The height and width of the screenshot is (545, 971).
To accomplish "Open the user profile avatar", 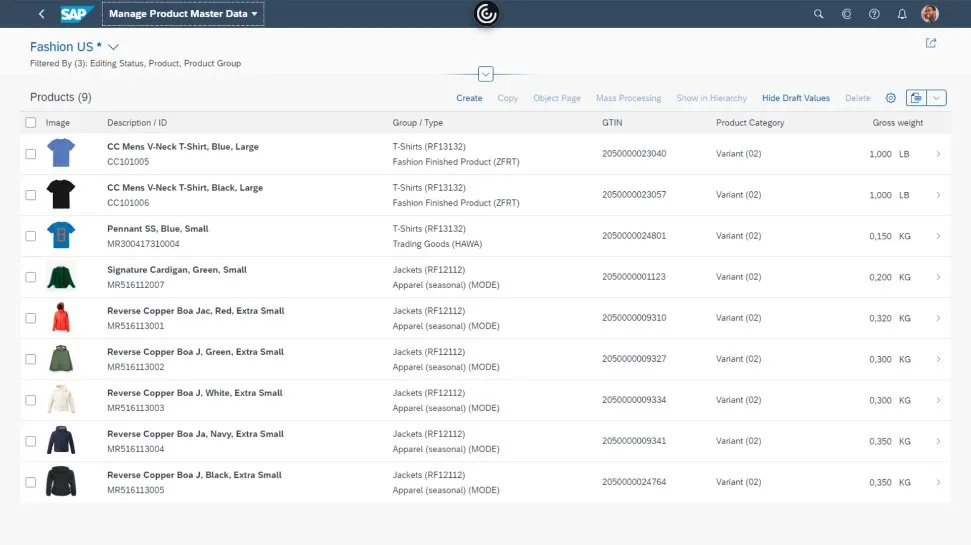I will (x=930, y=14).
